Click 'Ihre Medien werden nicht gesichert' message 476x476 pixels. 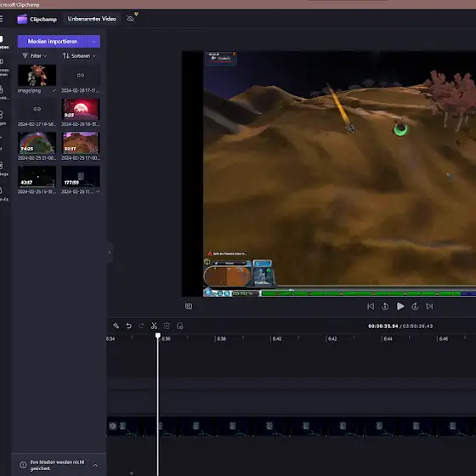click(x=57, y=465)
